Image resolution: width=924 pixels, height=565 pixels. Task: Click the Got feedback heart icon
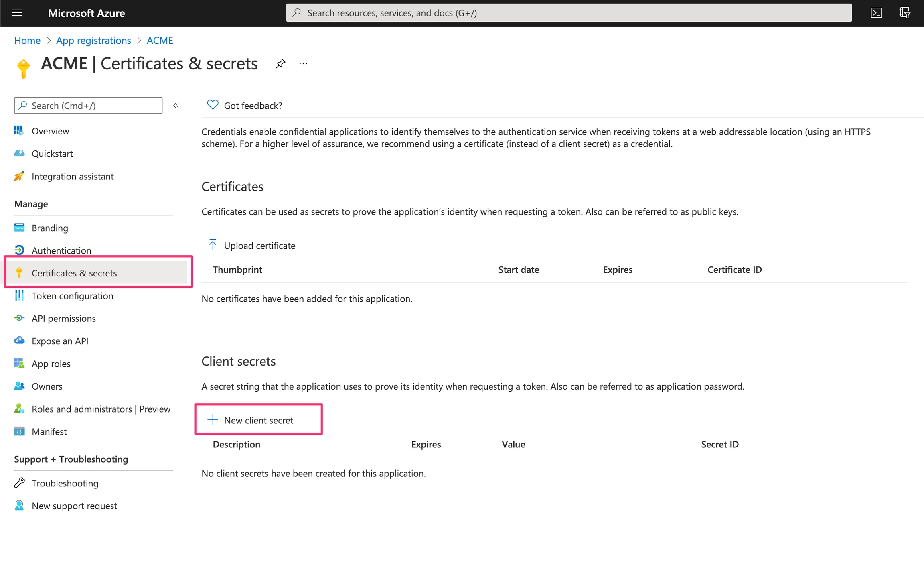tap(213, 105)
